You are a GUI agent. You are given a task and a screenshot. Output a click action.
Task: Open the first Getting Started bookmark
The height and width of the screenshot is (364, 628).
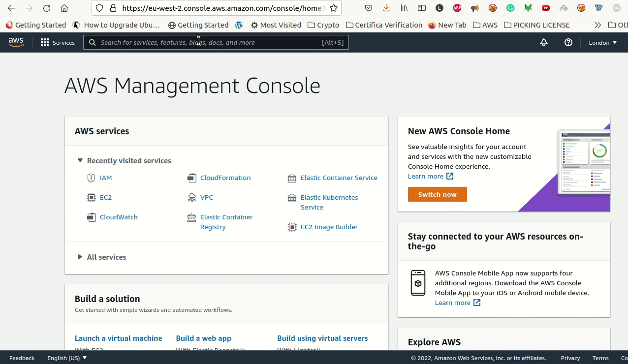pyautogui.click(x=35, y=25)
